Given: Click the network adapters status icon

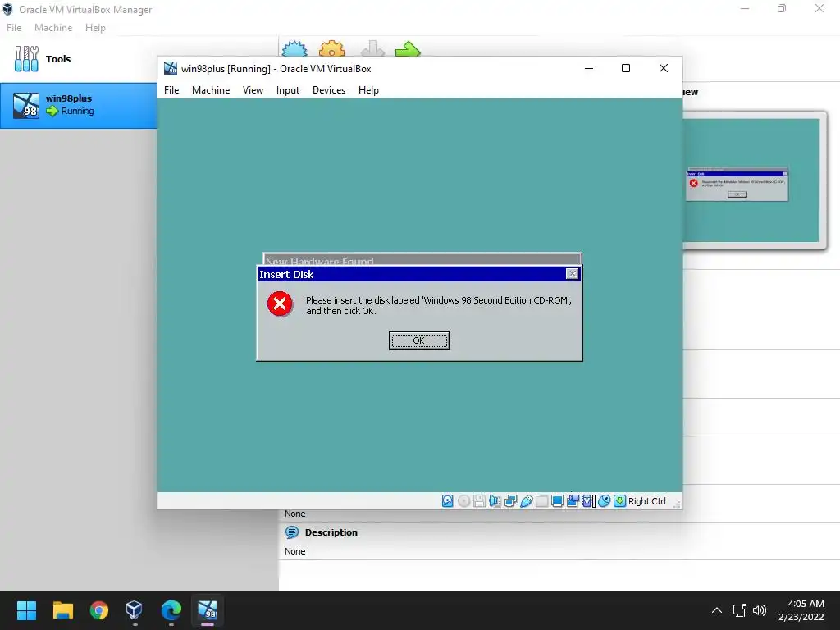Looking at the screenshot, I should tap(510, 501).
